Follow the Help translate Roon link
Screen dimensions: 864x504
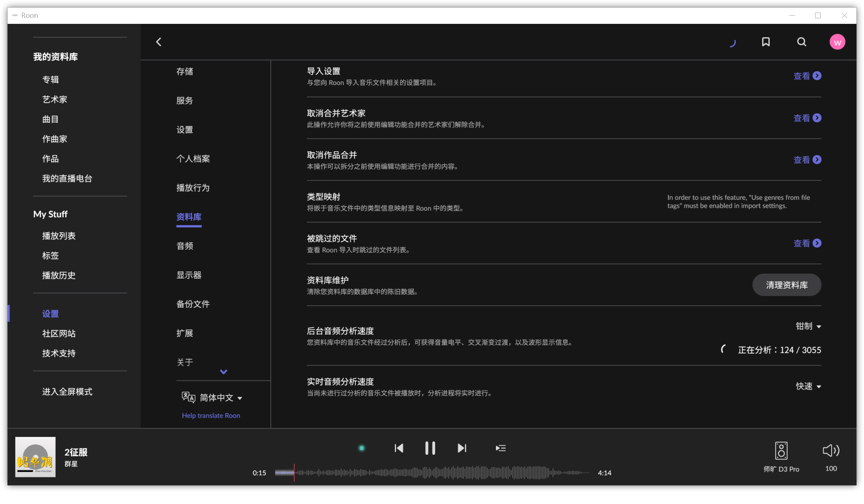click(211, 416)
